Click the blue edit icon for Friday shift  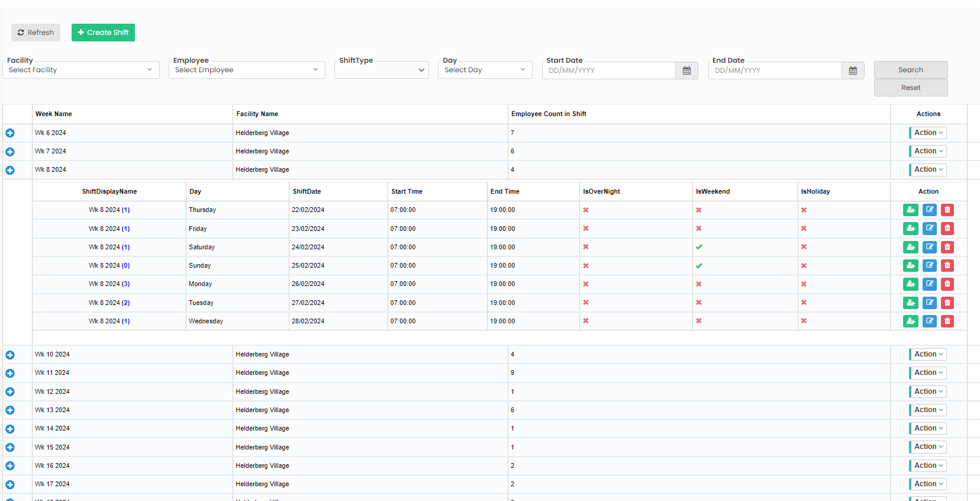coord(929,229)
